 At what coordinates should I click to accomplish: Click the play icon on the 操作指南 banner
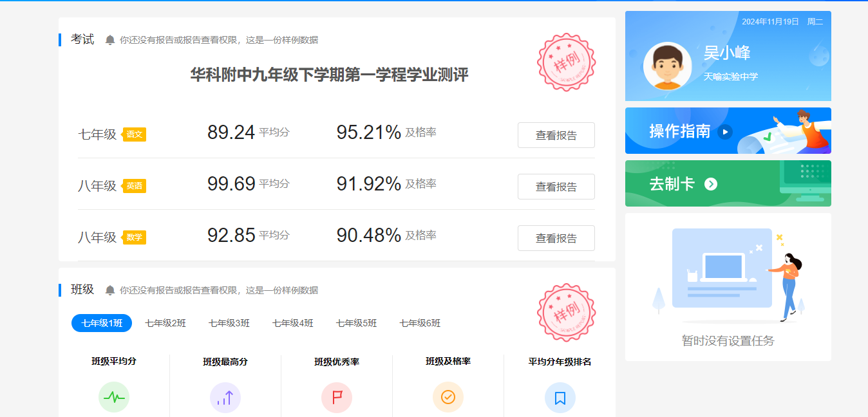click(x=725, y=132)
